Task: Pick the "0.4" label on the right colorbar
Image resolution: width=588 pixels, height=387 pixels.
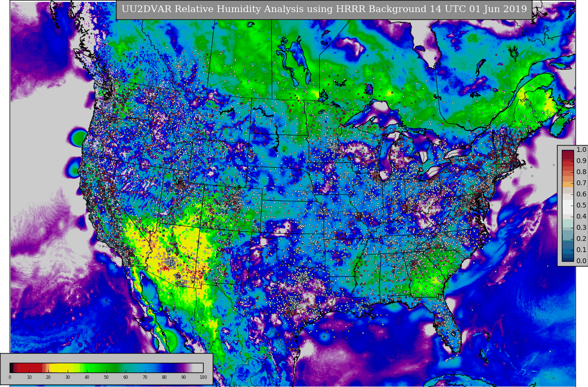Action: tap(581, 217)
